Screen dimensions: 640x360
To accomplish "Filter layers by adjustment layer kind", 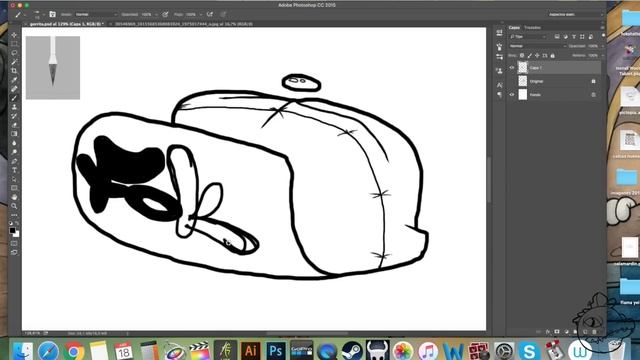I will 565,37.
